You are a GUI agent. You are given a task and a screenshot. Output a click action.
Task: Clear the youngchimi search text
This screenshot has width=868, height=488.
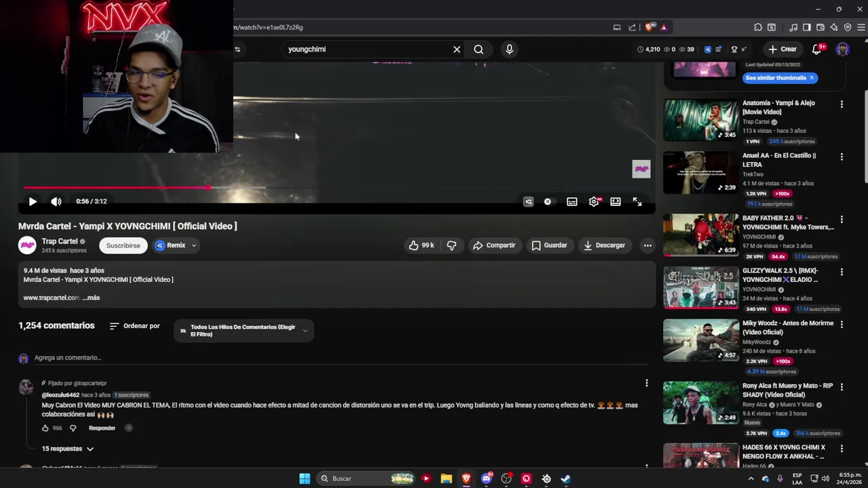[x=457, y=49]
